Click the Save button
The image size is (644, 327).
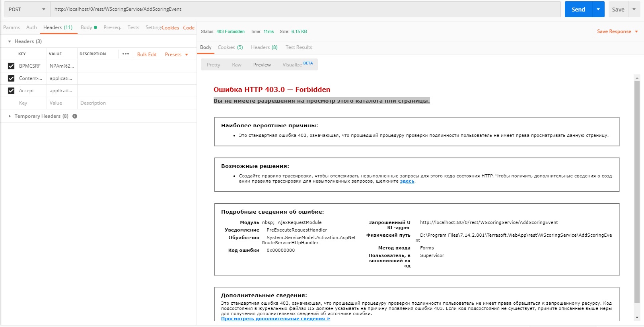618,9
